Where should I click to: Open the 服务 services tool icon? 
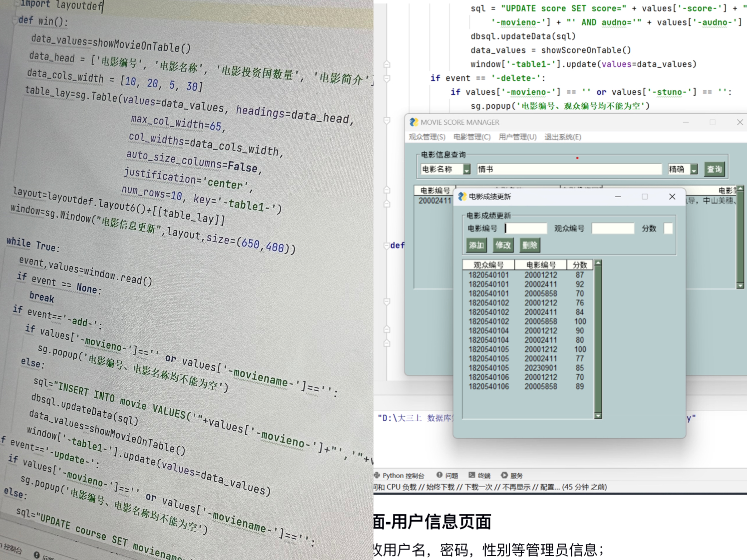[504, 475]
